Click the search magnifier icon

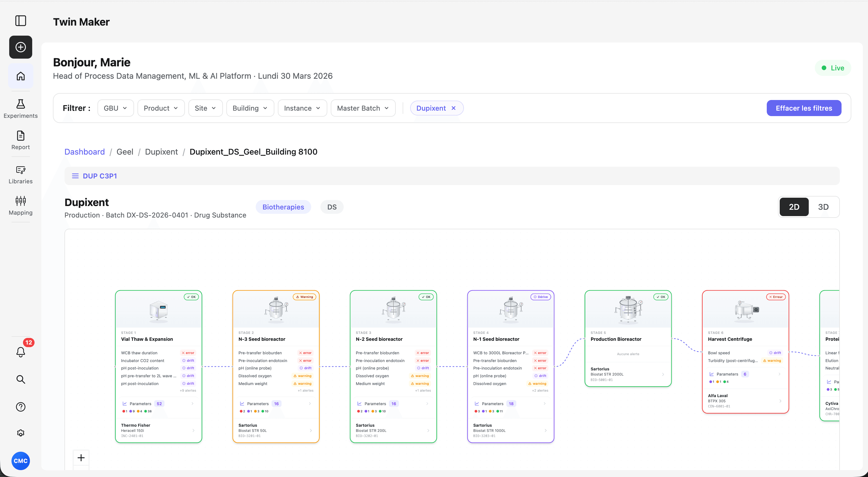(x=20, y=379)
